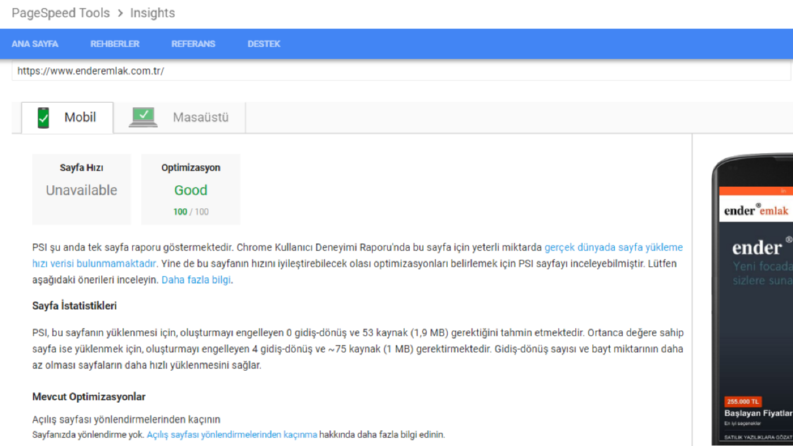The image size is (793, 446).
Task: Click the URL input field
Action: pos(402,71)
